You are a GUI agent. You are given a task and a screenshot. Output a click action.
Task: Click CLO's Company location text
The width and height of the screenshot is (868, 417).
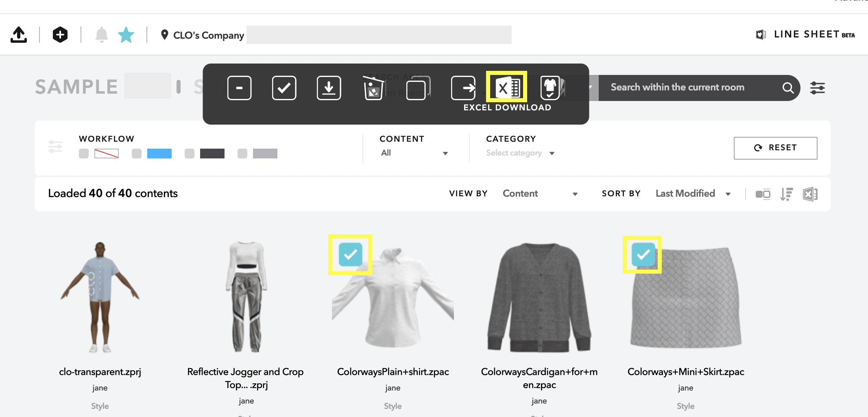(209, 35)
